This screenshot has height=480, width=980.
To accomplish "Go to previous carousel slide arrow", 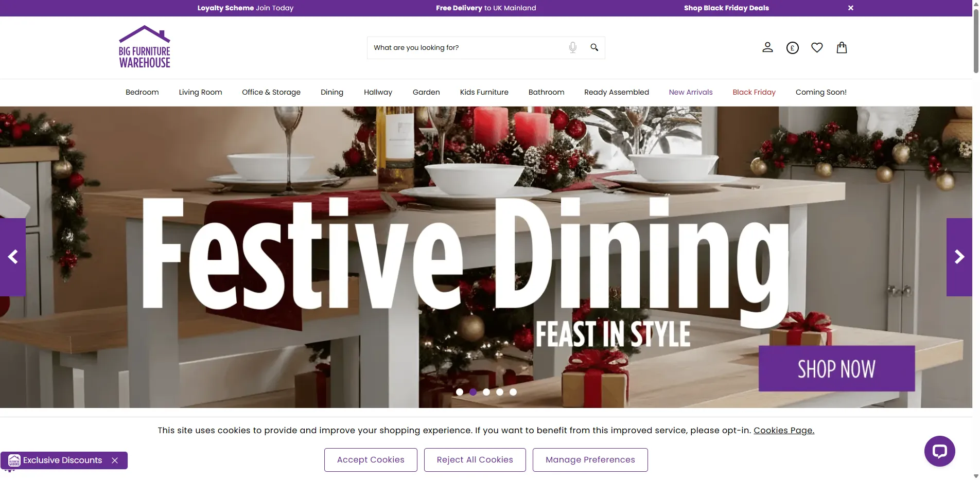I will coord(13,257).
